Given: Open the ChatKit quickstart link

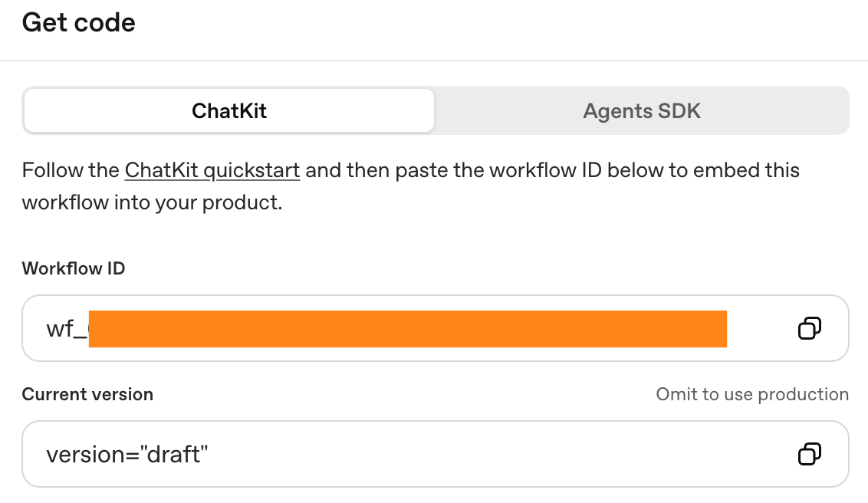Looking at the screenshot, I should click(x=212, y=170).
